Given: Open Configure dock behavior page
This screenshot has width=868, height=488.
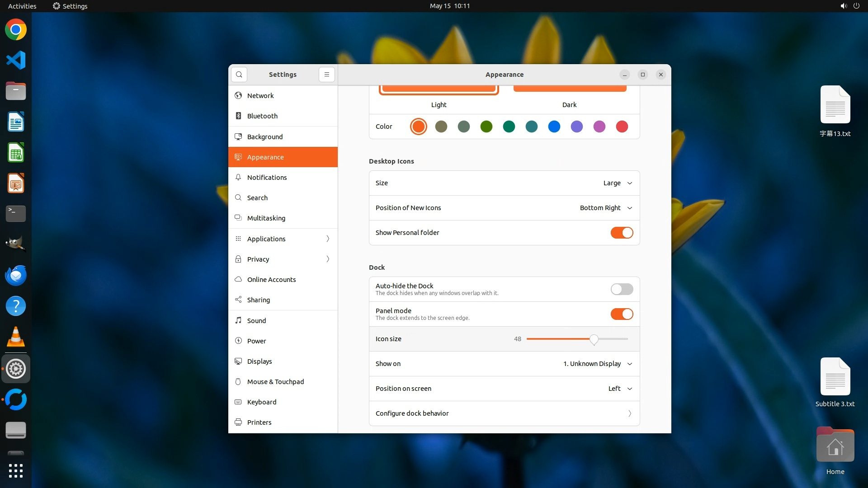Looking at the screenshot, I should tap(504, 413).
